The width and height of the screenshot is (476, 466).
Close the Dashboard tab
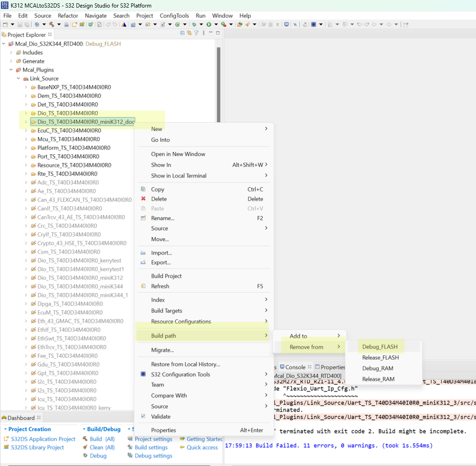(39, 417)
